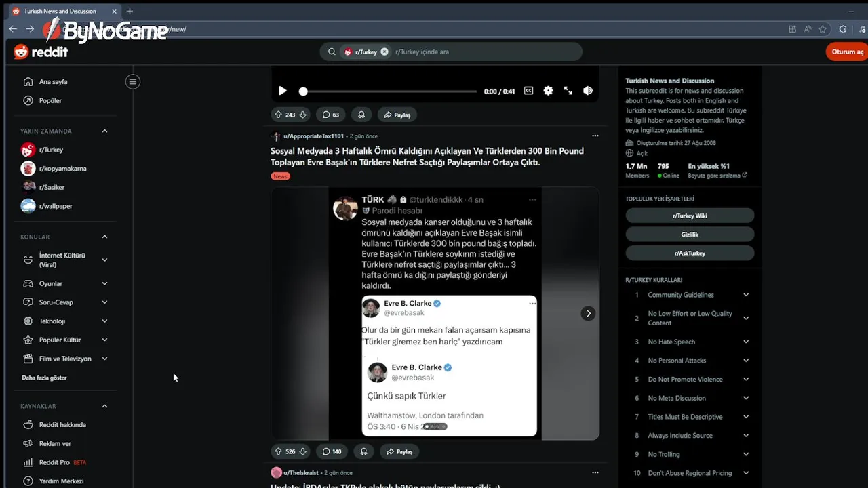Click the Reddit logo home link
Image resolution: width=868 pixels, height=488 pixels.
(x=41, y=52)
